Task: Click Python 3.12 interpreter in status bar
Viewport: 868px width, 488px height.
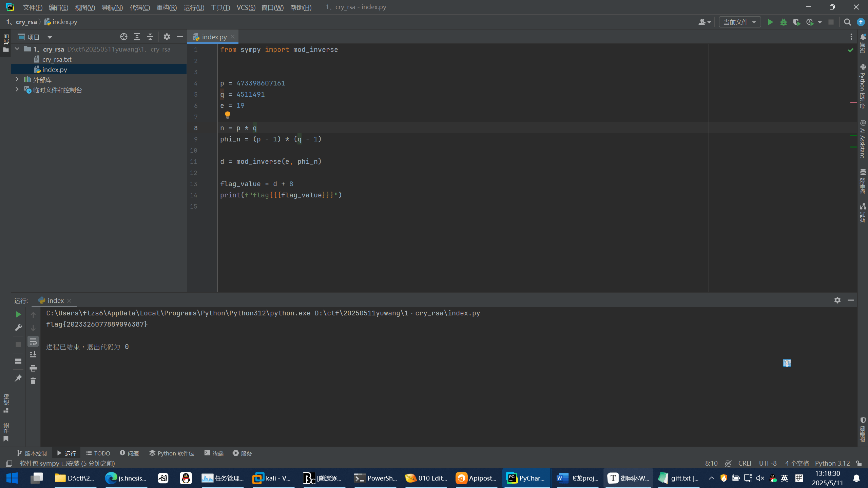Action: (x=832, y=463)
